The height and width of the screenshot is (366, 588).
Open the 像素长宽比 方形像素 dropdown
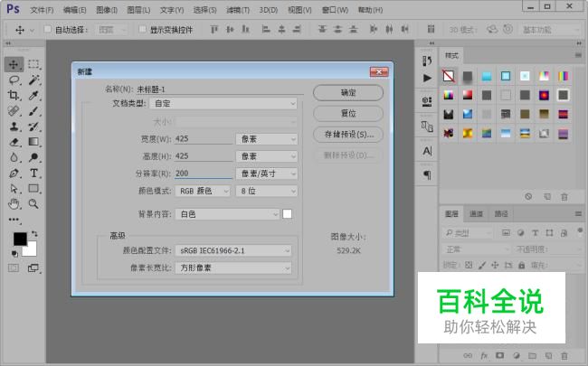[233, 267]
